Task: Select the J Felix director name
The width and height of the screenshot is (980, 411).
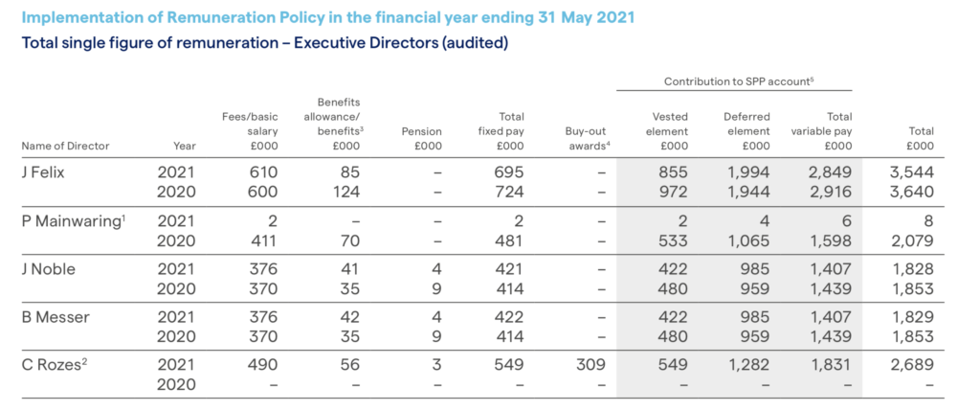Action: tap(44, 172)
